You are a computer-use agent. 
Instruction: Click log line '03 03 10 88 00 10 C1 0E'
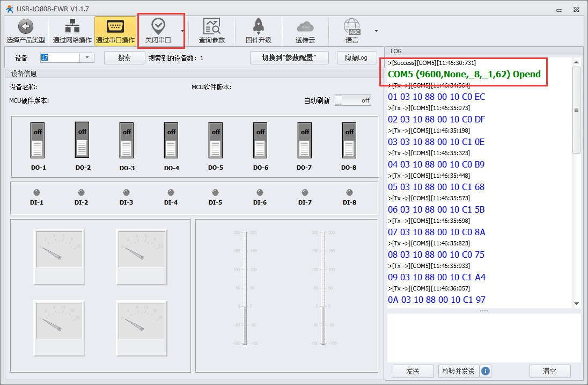(436, 142)
